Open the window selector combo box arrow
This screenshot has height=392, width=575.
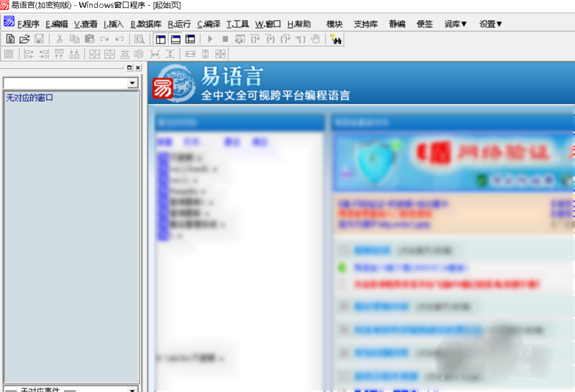pos(132,83)
